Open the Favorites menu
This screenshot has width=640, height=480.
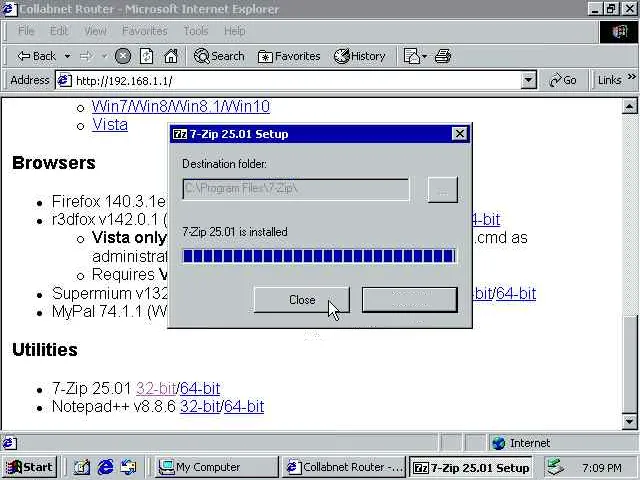(x=144, y=31)
